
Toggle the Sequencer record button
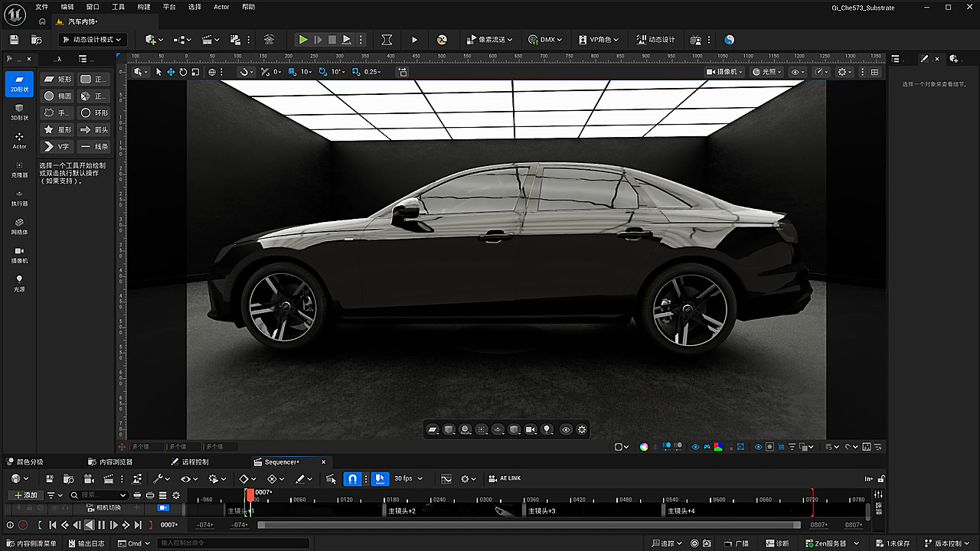coord(23,525)
